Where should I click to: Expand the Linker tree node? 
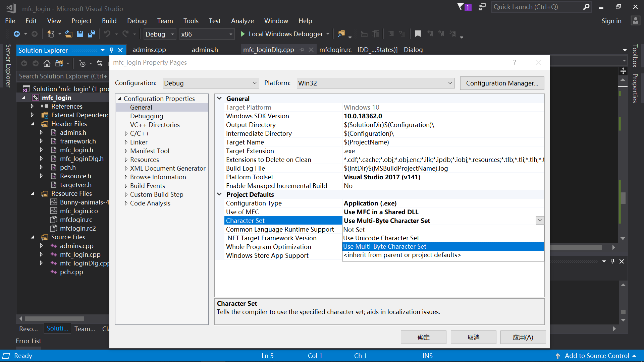(x=126, y=142)
